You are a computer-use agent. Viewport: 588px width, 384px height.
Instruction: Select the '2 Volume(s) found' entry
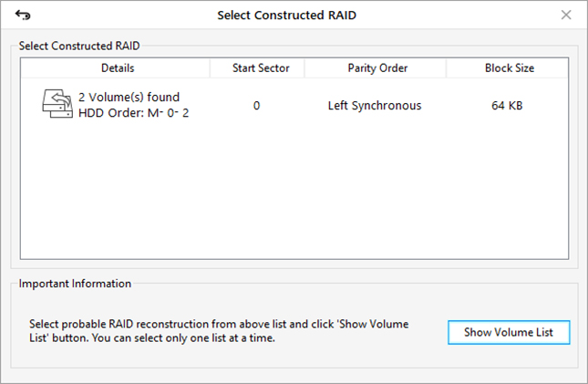pyautogui.click(x=129, y=98)
